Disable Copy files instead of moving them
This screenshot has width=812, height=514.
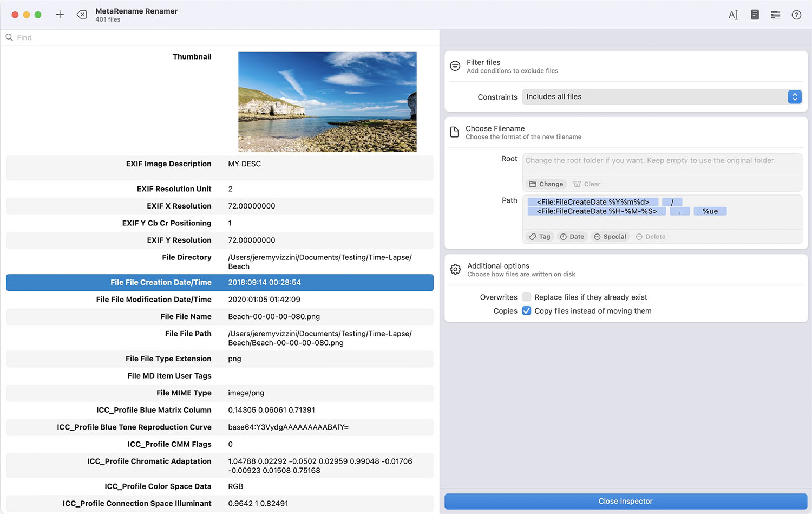pyautogui.click(x=527, y=311)
